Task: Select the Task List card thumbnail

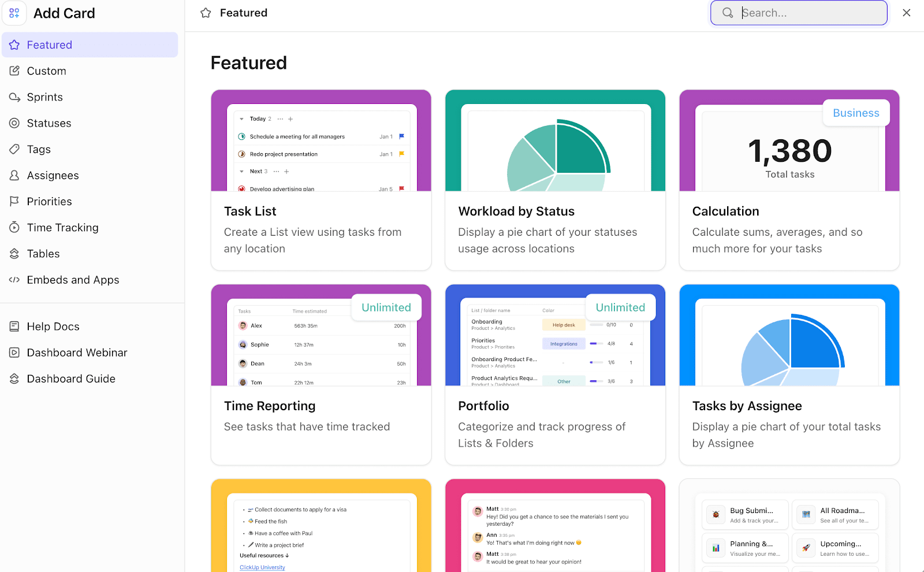Action: (x=321, y=140)
